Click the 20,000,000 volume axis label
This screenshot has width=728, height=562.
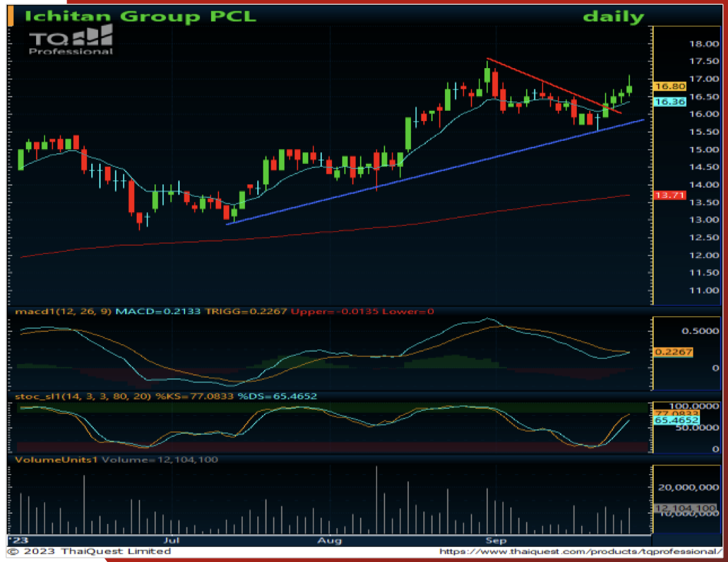689,487
